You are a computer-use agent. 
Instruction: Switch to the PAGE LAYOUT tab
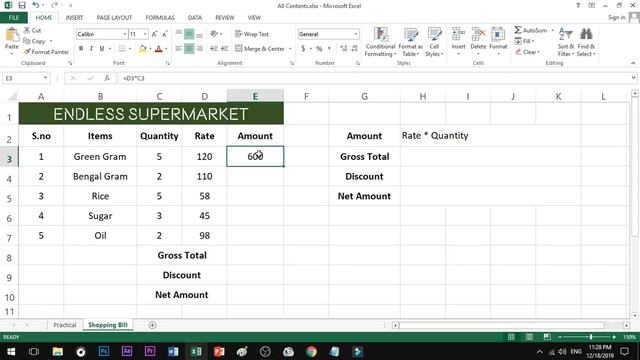[114, 18]
